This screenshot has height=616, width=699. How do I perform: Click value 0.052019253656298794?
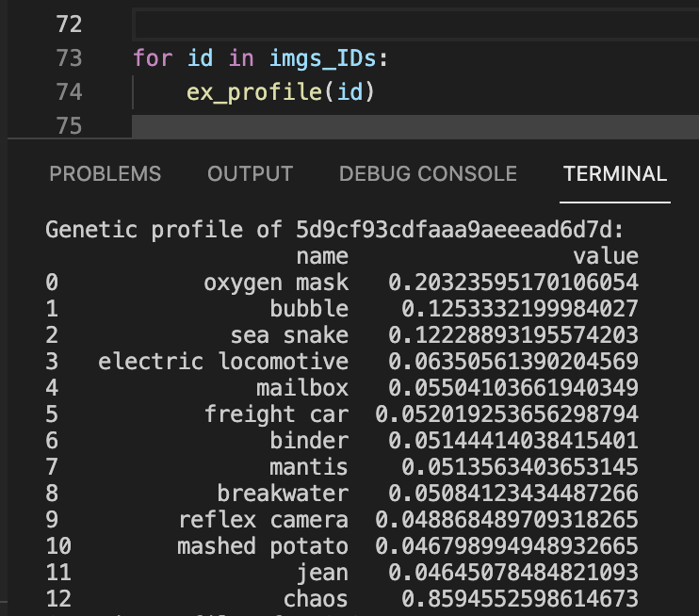507,414
